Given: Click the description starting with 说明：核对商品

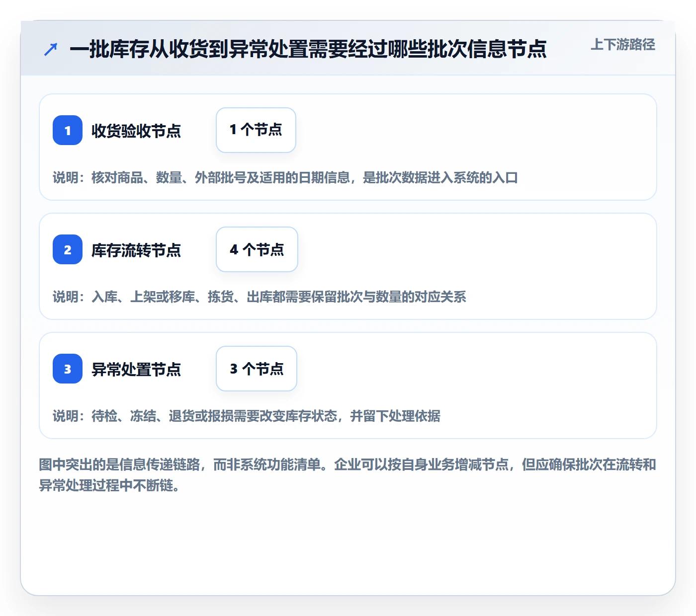Looking at the screenshot, I should point(285,178).
